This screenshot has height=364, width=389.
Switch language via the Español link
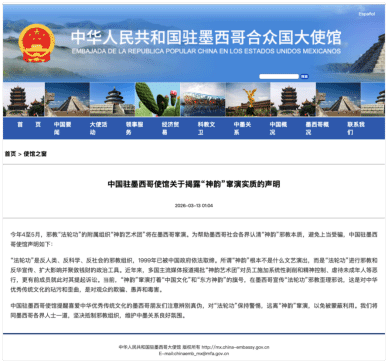click(367, 14)
